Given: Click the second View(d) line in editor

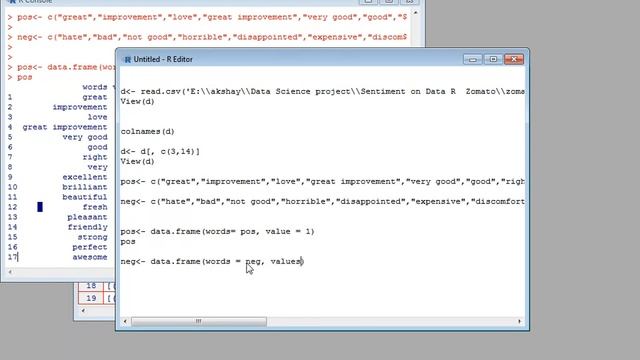Looking at the screenshot, I should [x=138, y=162].
